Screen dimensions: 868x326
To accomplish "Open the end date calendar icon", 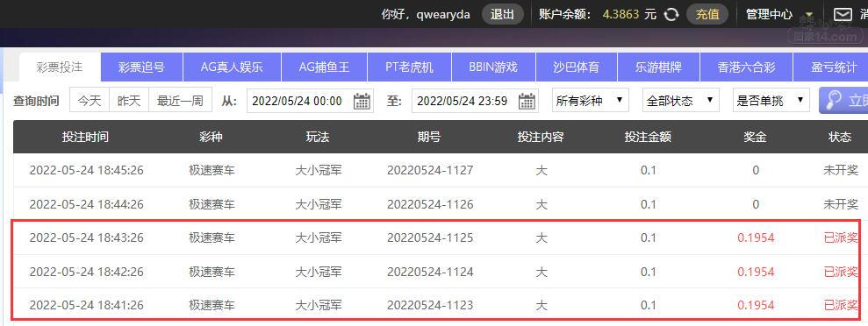I will point(527,101).
